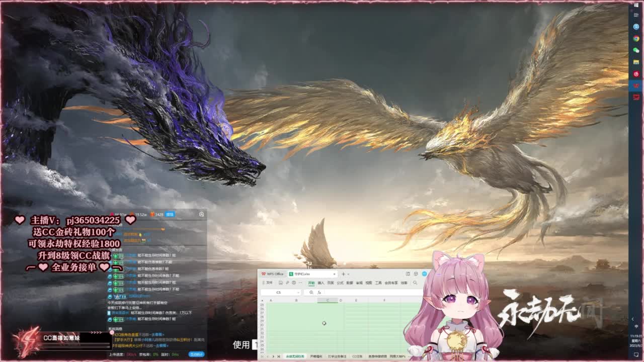Click the zoom icon beside formula bar
Image resolution: width=644 pixels, height=362 pixels.
pos(311,292)
